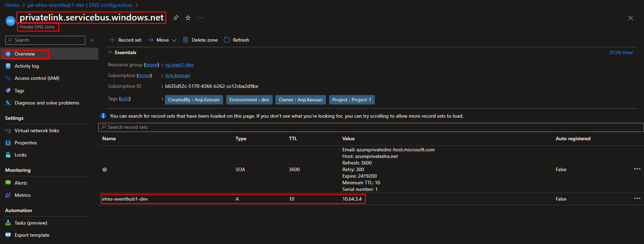Collapse the Essentials section

click(122, 52)
